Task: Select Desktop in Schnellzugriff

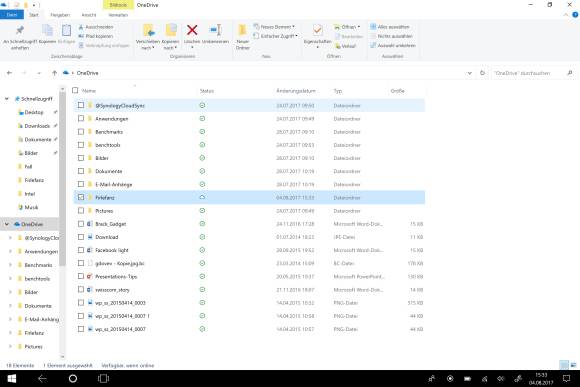Action: (33, 112)
